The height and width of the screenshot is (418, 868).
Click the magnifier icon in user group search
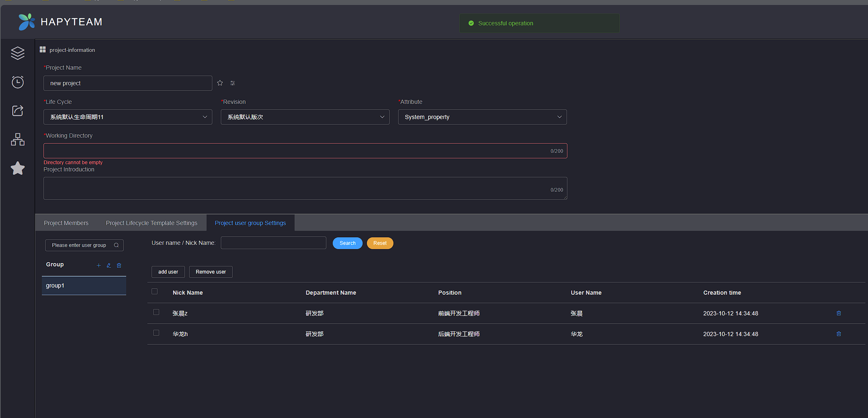(116, 245)
